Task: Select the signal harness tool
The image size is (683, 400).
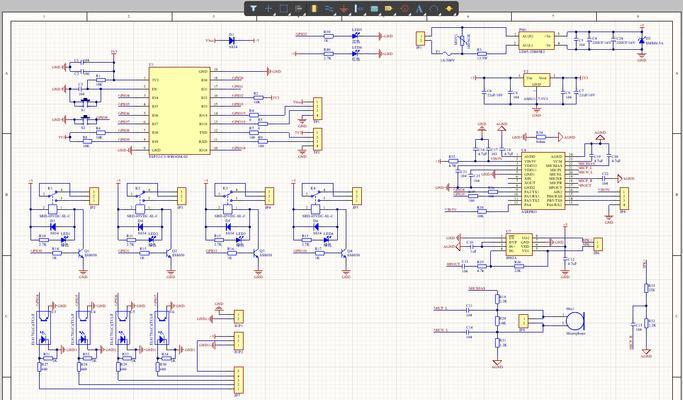Action: click(359, 8)
